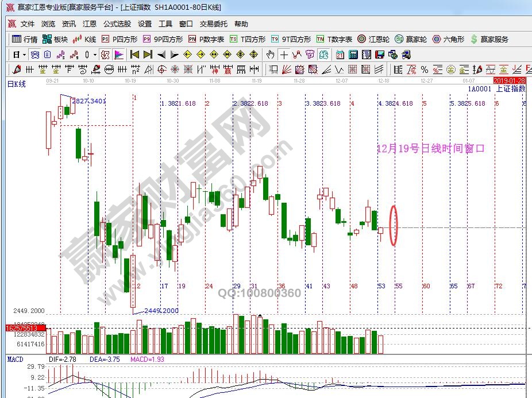Image resolution: width=532 pixels, height=398 pixels.
Task: Toggle the flag marker button
Action: pyautogui.click(x=119, y=55)
